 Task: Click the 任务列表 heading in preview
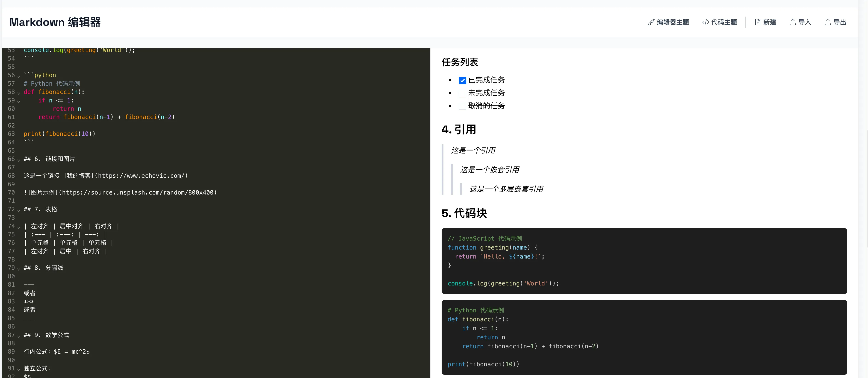(460, 62)
